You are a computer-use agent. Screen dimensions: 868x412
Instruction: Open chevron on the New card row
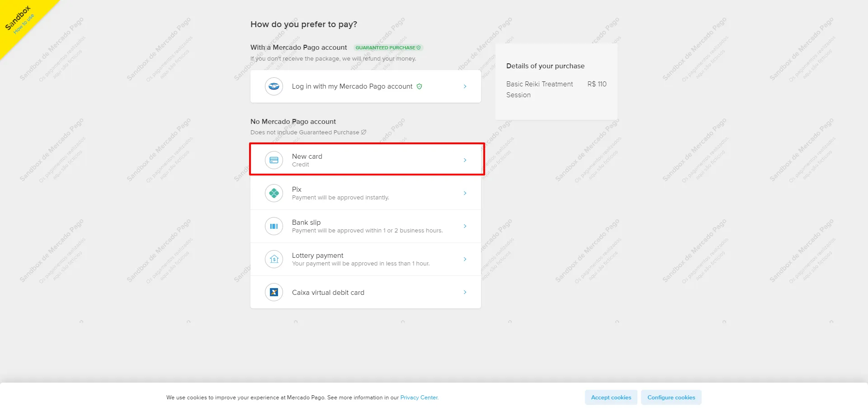(x=465, y=160)
